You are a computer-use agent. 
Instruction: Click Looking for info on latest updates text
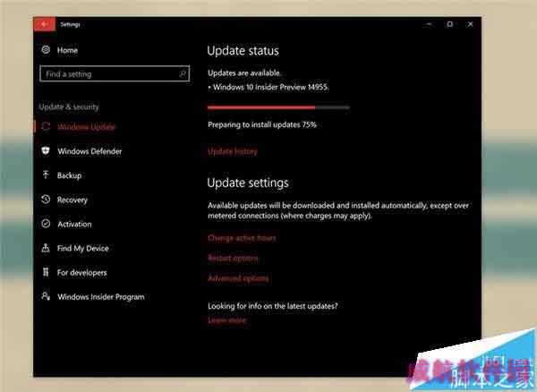(x=273, y=306)
